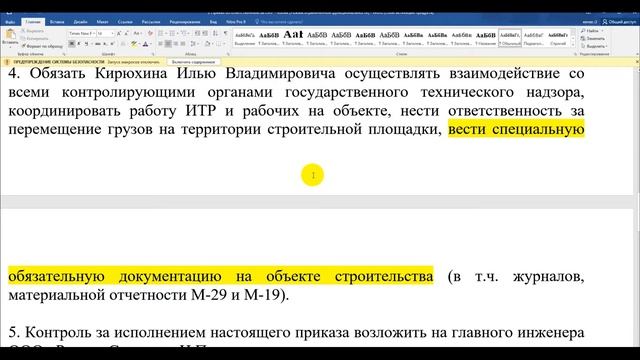Expand the Styles gallery arrow

pos(573,44)
